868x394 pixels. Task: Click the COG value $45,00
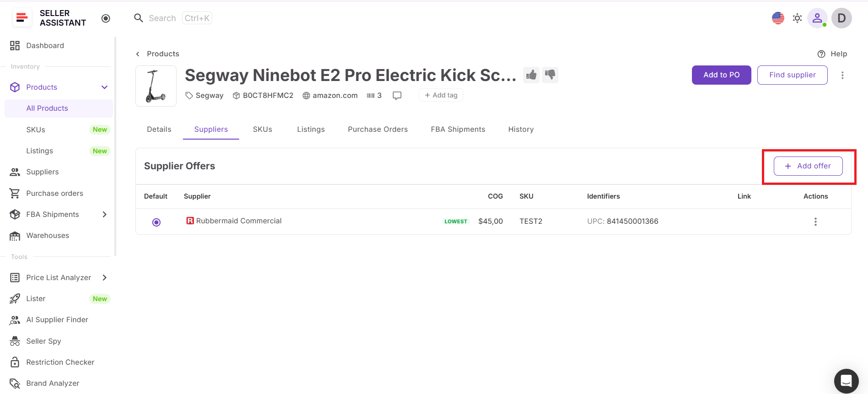[x=491, y=221]
